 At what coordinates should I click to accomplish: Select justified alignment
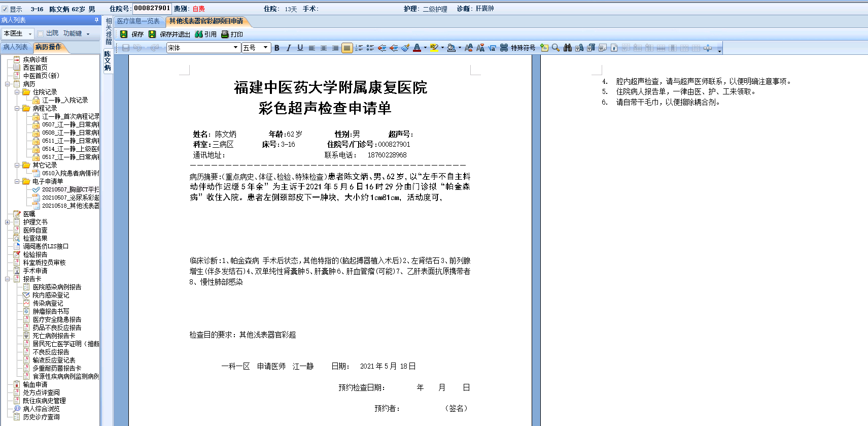[347, 48]
